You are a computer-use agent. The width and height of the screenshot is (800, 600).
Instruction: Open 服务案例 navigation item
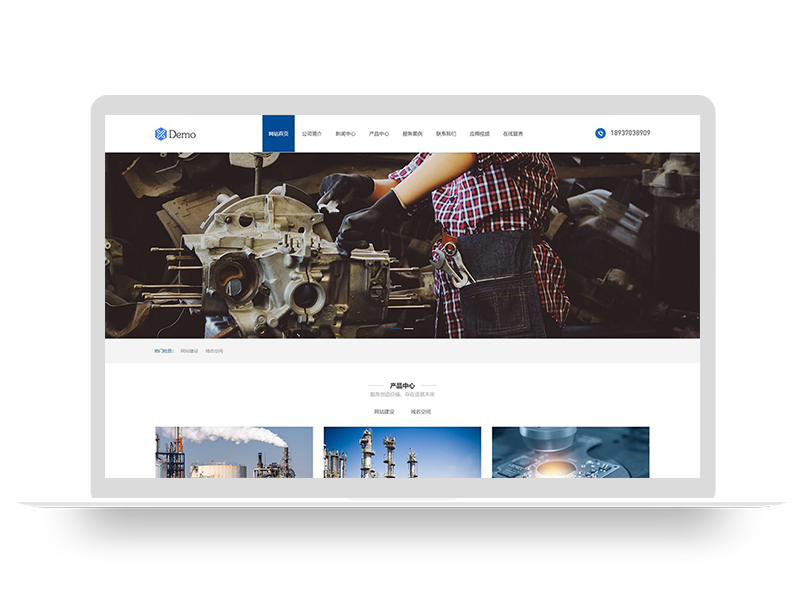pyautogui.click(x=412, y=133)
